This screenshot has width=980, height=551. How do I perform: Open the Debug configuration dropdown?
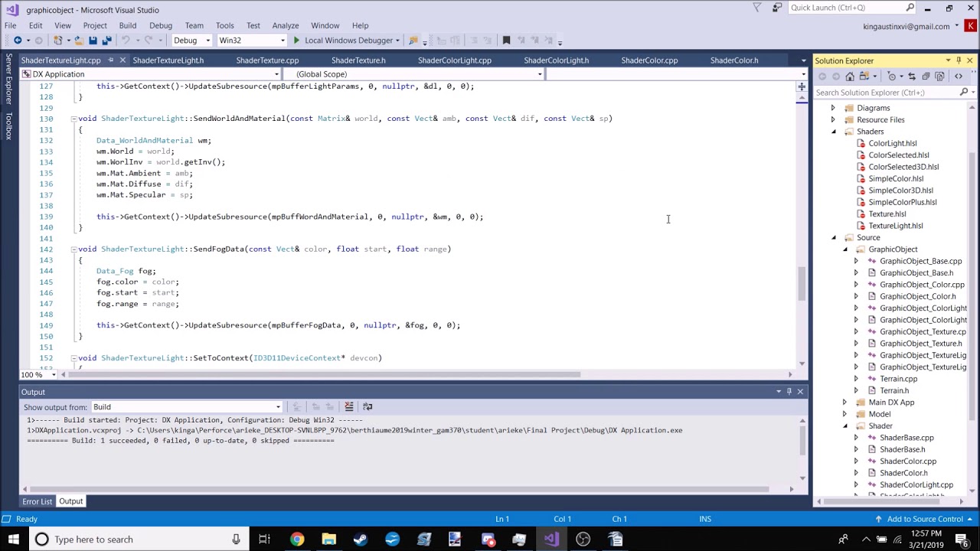tap(191, 41)
